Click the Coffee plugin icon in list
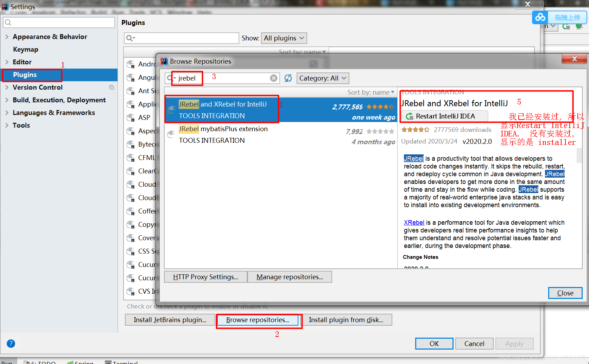This screenshot has width=589, height=364. click(131, 211)
